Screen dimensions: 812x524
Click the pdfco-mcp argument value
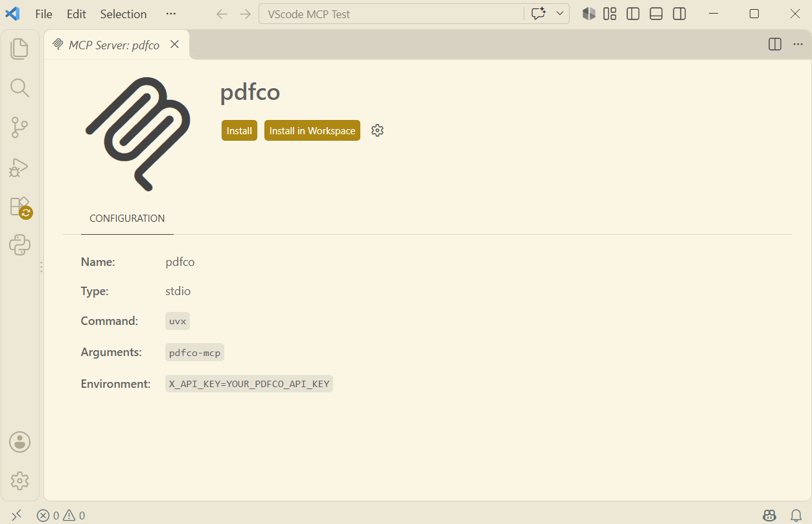tap(194, 353)
